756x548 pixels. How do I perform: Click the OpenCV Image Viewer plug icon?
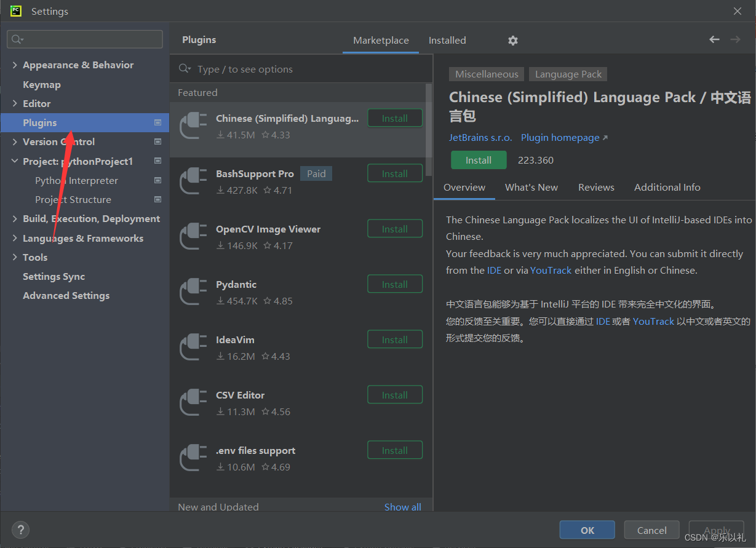click(x=193, y=236)
